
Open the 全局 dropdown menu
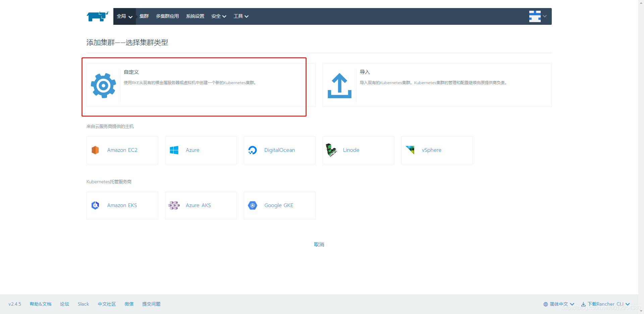coord(124,16)
